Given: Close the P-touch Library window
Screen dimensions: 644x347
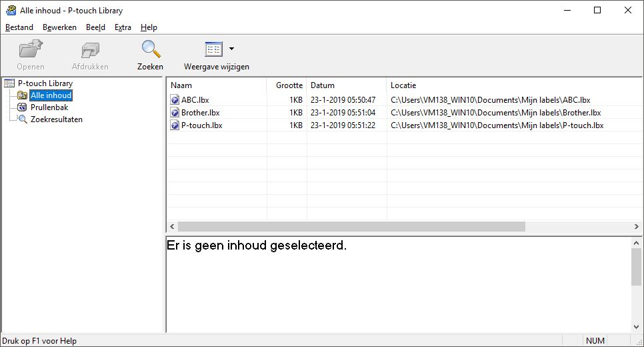Looking at the screenshot, I should click(x=628, y=10).
